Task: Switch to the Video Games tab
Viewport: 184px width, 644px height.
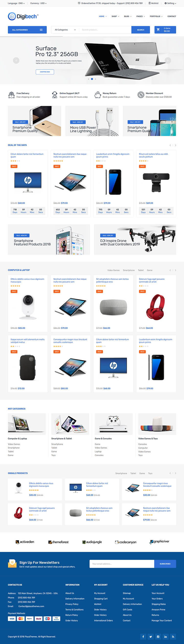Action: 113,270
